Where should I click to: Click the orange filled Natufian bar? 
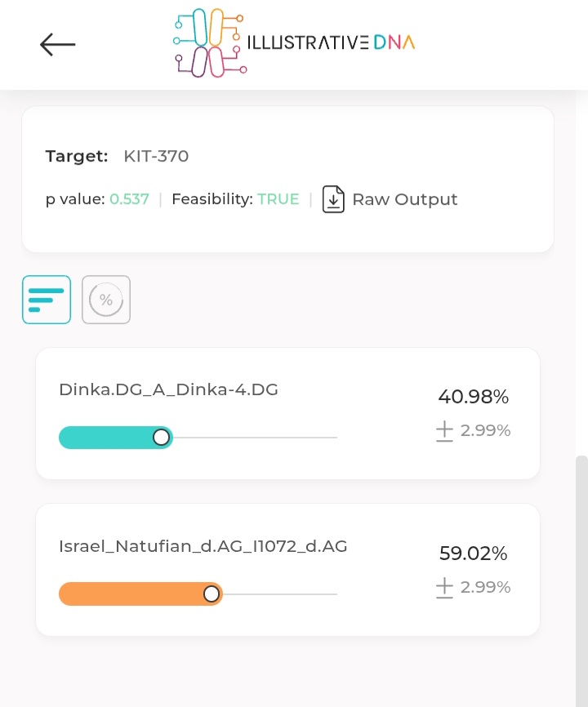pyautogui.click(x=140, y=594)
